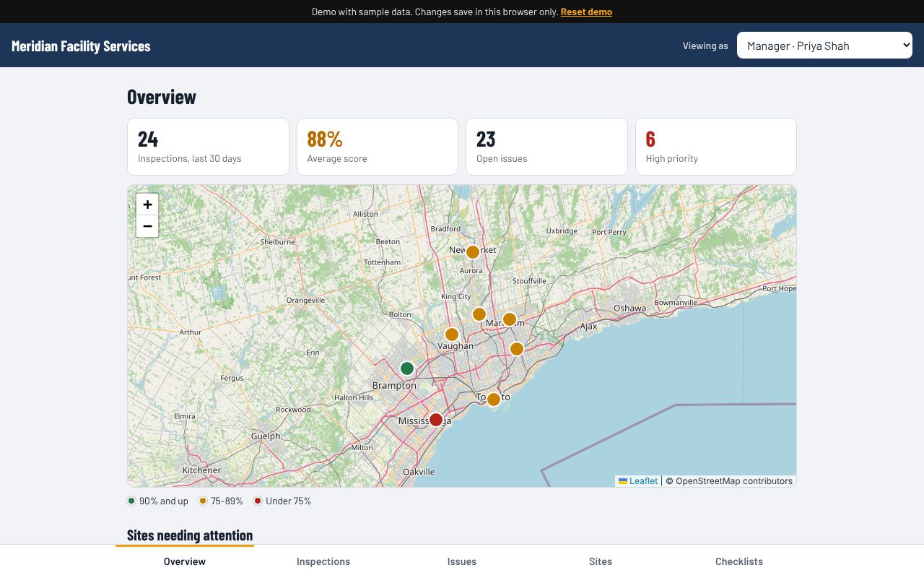Open the 88% Average score card
This screenshot has height=578, width=924.
click(378, 147)
